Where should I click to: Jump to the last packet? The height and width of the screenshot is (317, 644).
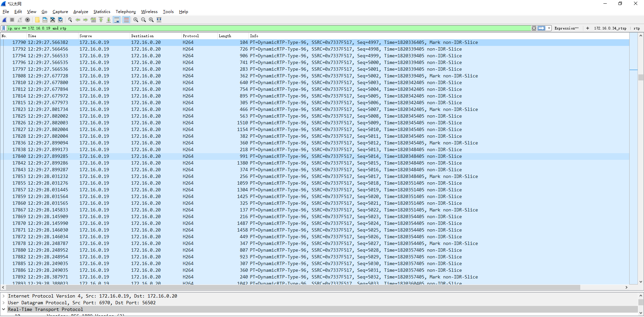point(109,20)
